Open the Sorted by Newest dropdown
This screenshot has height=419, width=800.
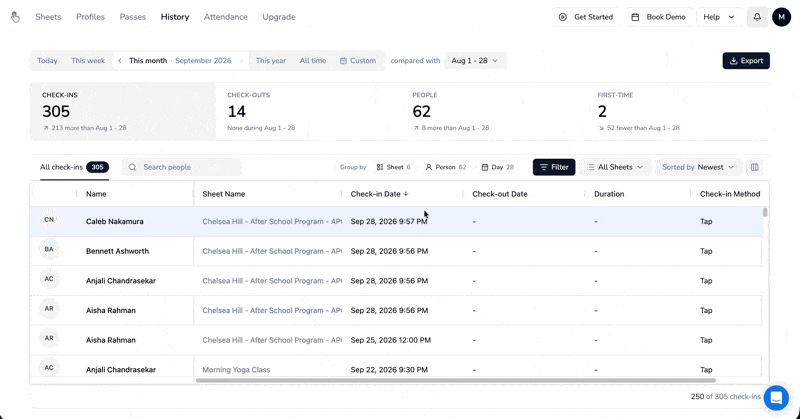pyautogui.click(x=698, y=167)
